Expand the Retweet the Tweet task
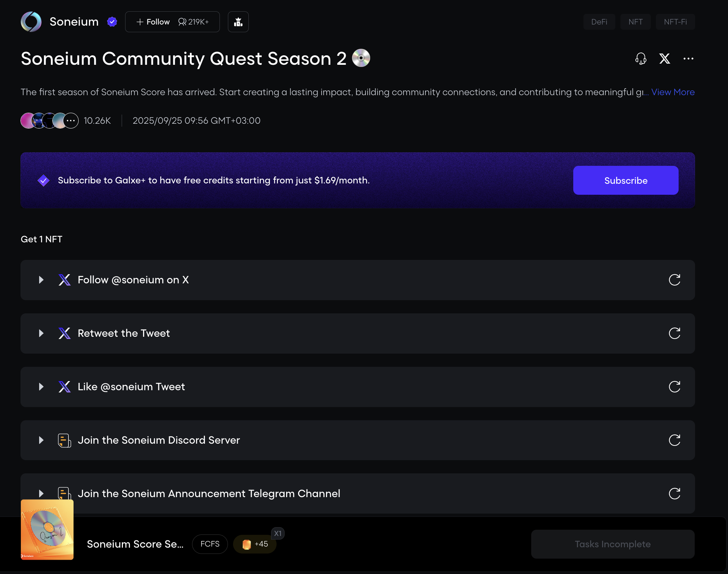The image size is (728, 574). coord(41,333)
